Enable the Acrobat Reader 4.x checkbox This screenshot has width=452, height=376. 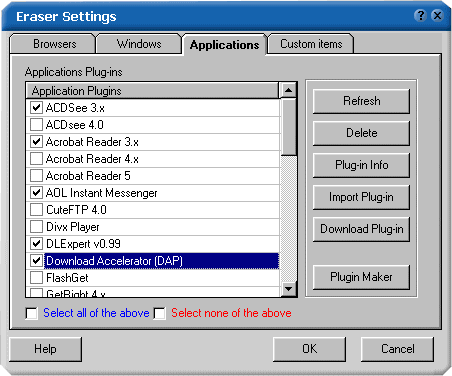coord(36,159)
